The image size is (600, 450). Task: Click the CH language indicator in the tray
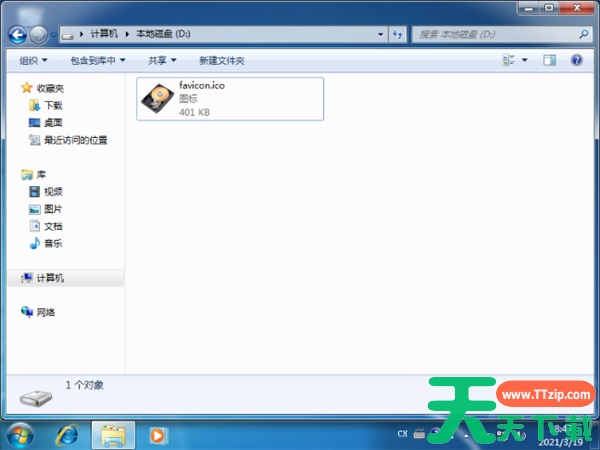(402, 434)
